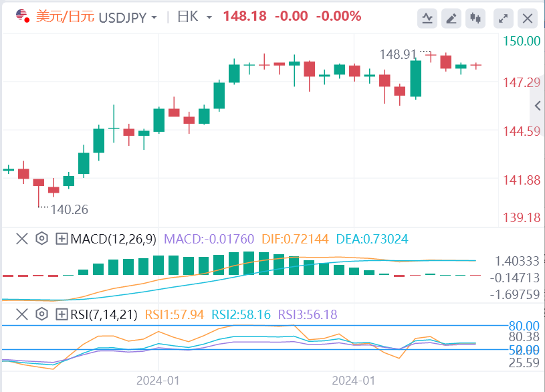Open RSI indicator settings
The width and height of the screenshot is (545, 392).
(41, 314)
